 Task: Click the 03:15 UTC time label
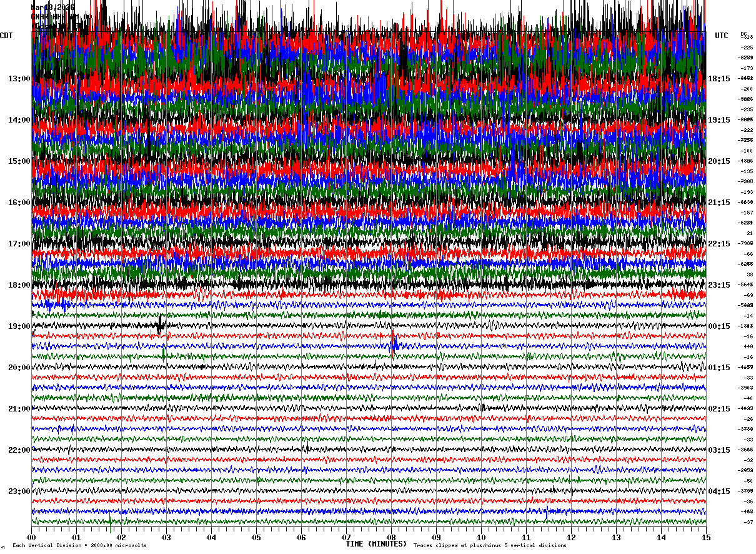tap(719, 450)
